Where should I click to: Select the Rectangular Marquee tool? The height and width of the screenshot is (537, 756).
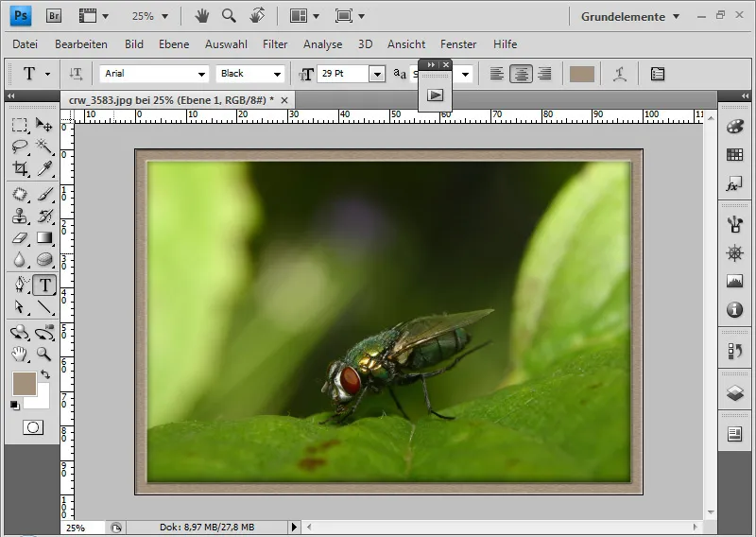pyautogui.click(x=19, y=125)
